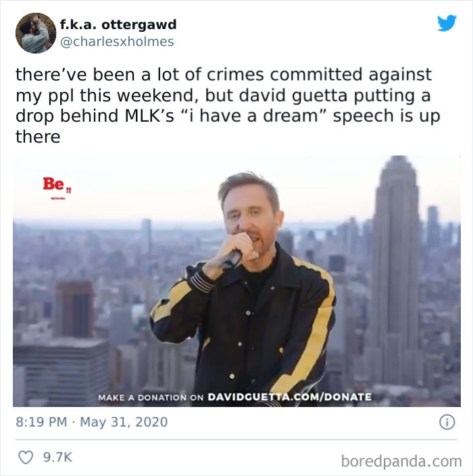Click the DAVIDGUETTA.COM/DONATE caption text

(x=289, y=397)
